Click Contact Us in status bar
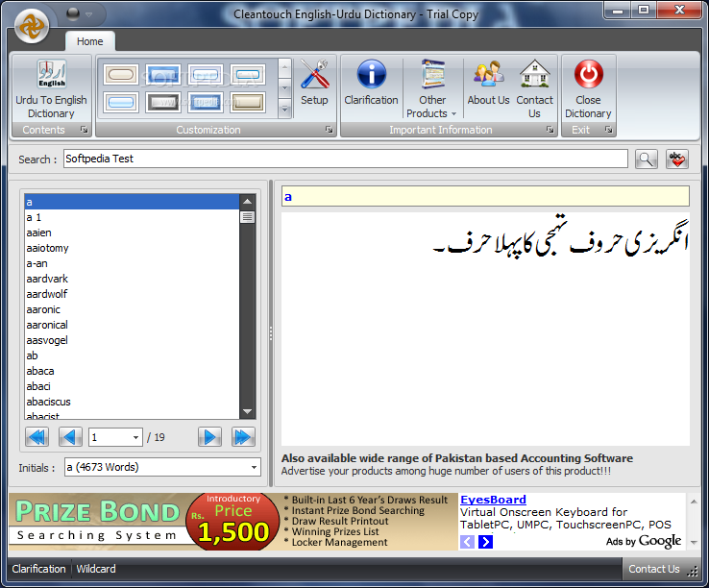This screenshot has height=588, width=709. pyautogui.click(x=654, y=569)
